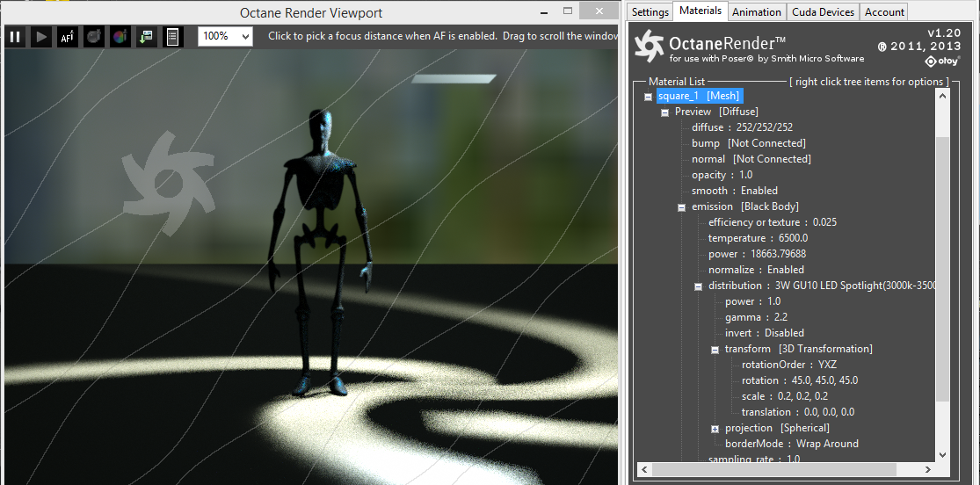Viewport: 980px width, 485px height.
Task: Select smooth : Enabled row
Action: (735, 191)
